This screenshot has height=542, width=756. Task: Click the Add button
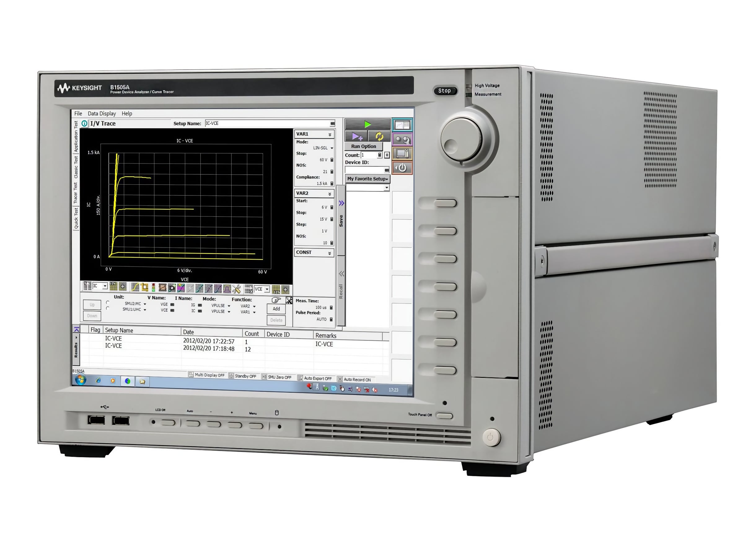tap(276, 309)
